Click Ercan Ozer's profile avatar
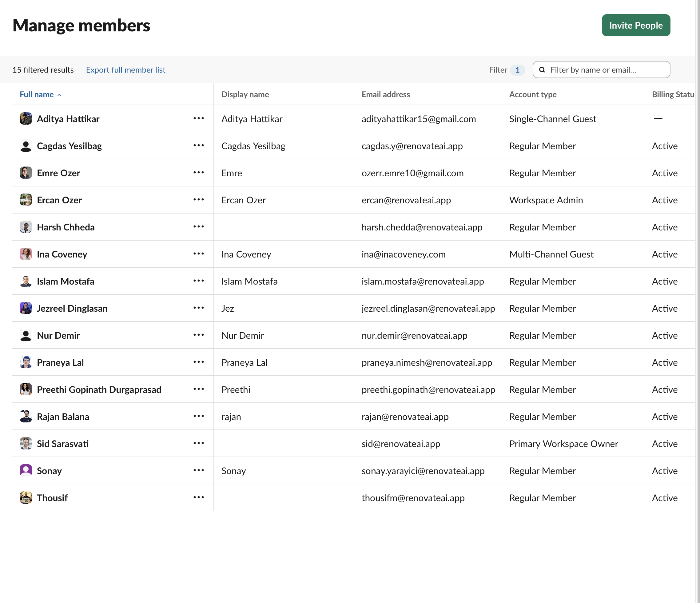 tap(26, 200)
